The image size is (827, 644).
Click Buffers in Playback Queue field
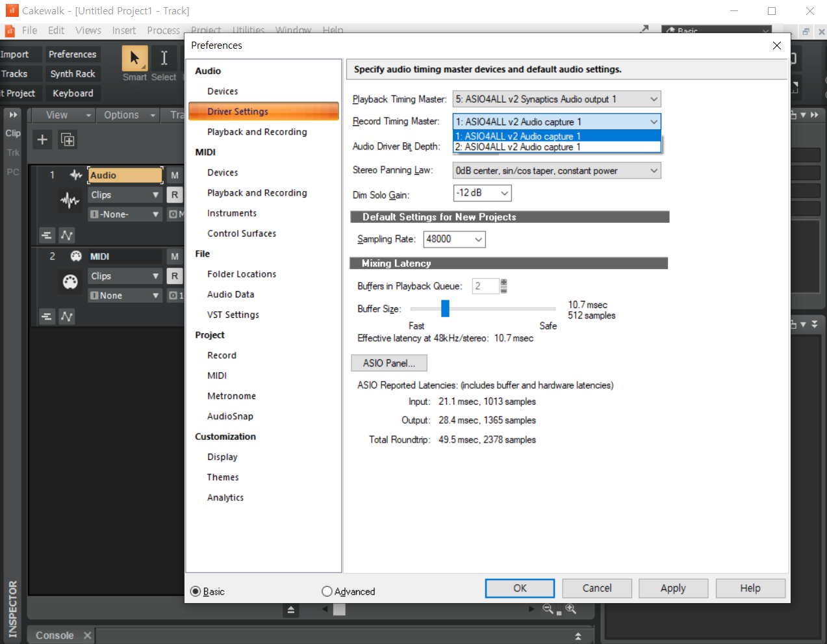(x=485, y=286)
